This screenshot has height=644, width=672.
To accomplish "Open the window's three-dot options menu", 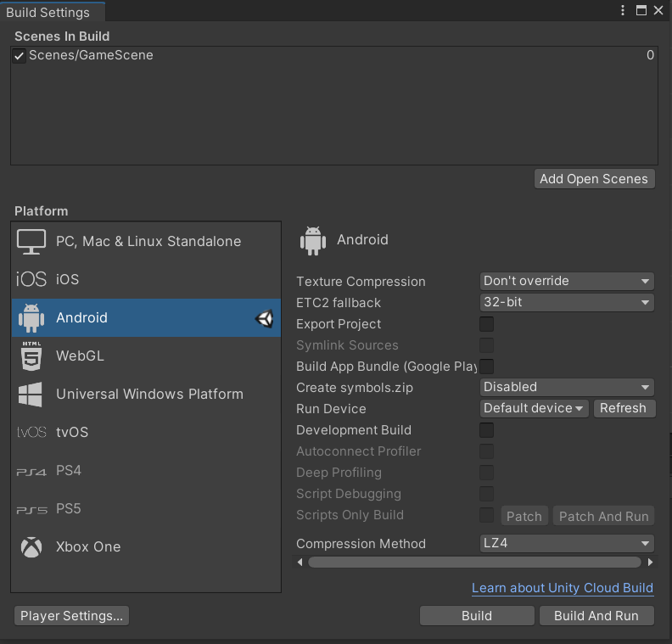I will tap(623, 10).
